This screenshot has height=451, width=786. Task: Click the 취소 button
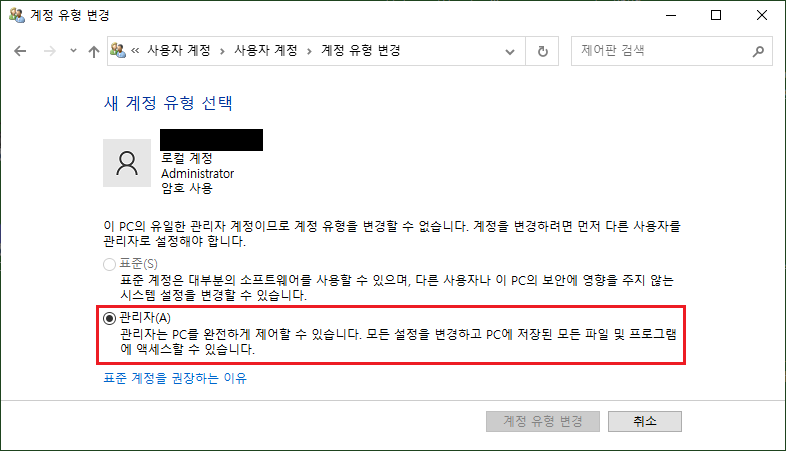click(645, 421)
